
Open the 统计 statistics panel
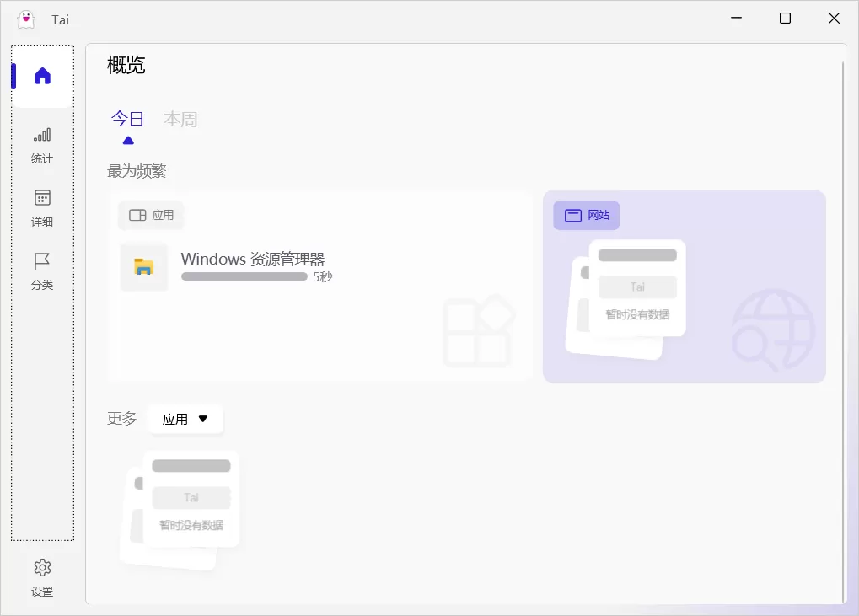point(41,143)
